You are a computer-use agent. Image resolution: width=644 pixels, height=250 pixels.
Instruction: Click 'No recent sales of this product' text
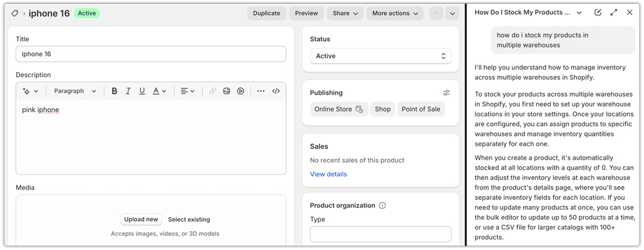(x=357, y=160)
